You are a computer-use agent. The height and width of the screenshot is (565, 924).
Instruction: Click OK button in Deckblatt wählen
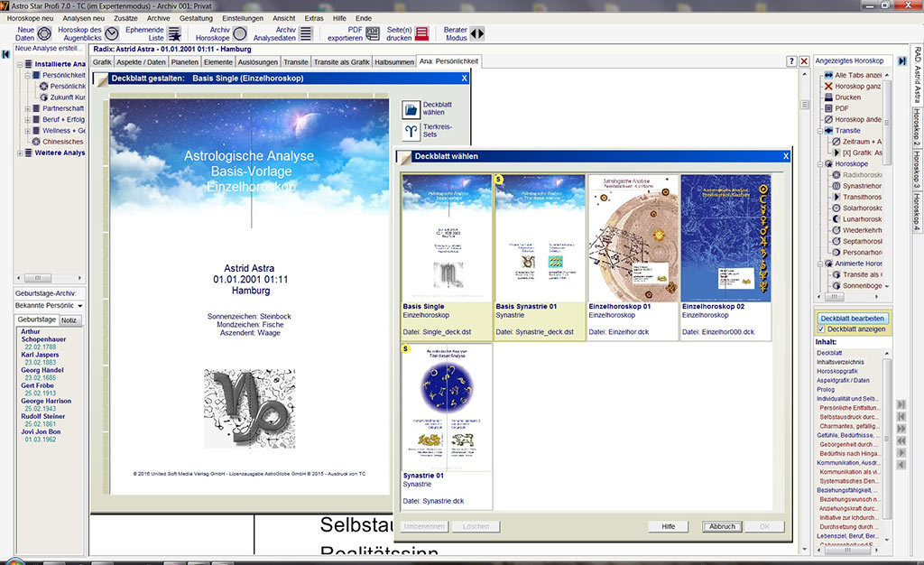point(764,526)
